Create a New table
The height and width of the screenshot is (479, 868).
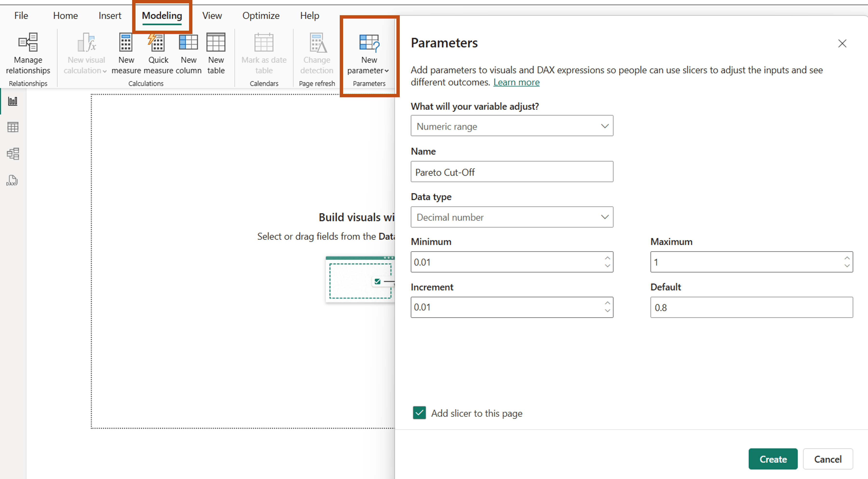coord(216,54)
